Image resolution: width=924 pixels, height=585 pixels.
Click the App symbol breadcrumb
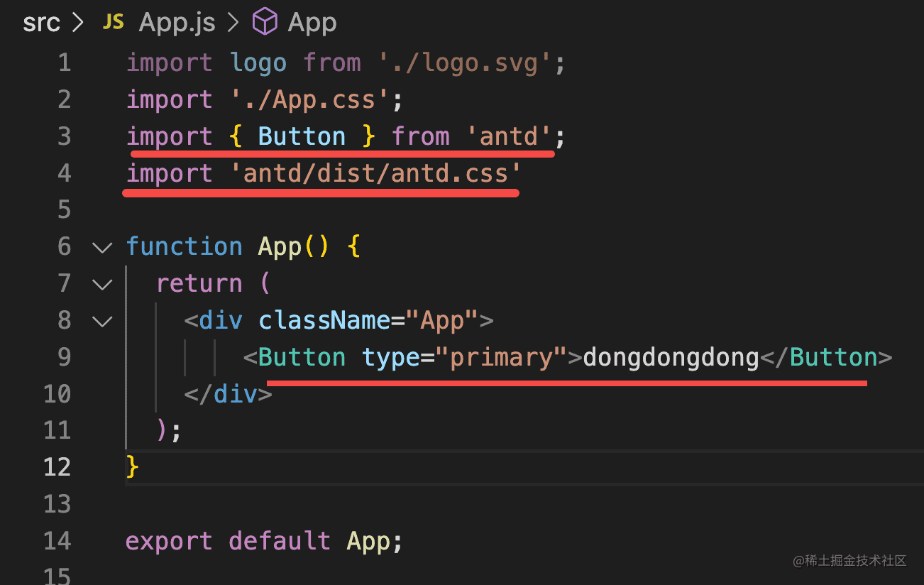pyautogui.click(x=312, y=23)
